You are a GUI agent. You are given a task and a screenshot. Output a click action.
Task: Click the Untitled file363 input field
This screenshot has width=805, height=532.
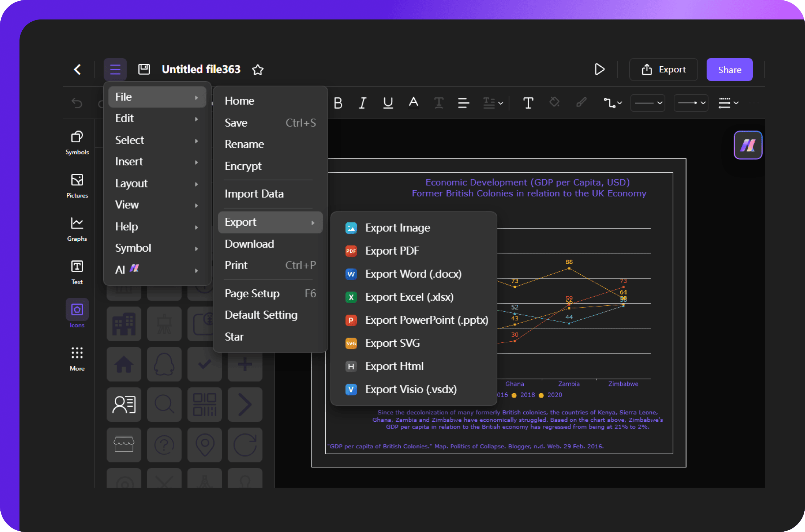[200, 69]
